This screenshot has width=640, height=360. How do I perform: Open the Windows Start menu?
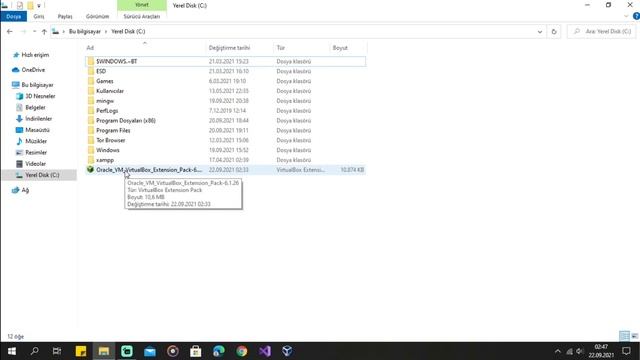click(11, 351)
